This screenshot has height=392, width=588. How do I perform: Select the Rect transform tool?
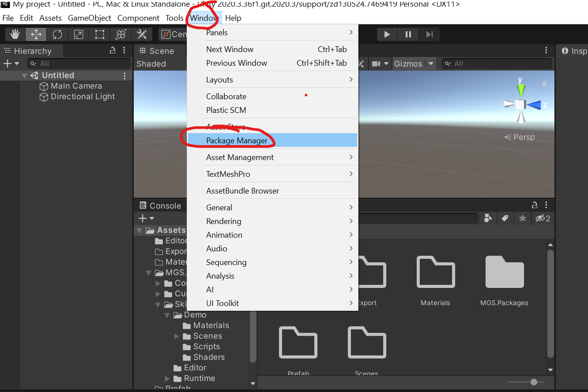(x=99, y=34)
